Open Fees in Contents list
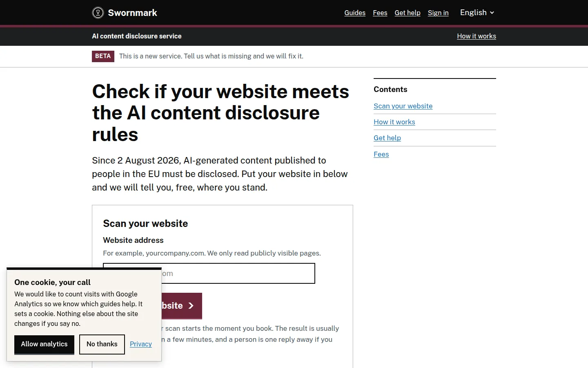 coord(381,154)
